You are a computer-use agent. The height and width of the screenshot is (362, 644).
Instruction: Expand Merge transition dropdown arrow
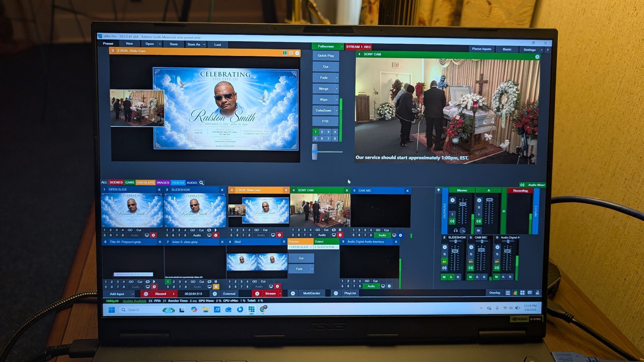pyautogui.click(x=337, y=89)
